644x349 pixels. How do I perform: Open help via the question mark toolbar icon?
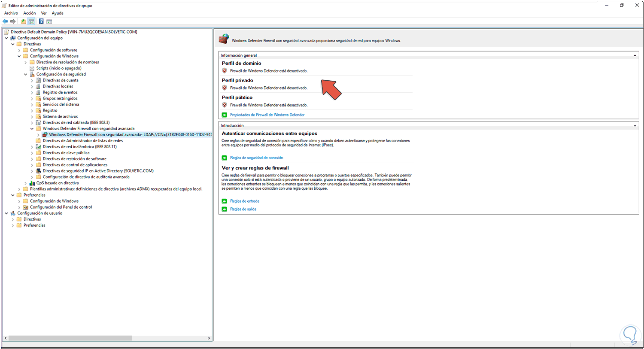coord(41,21)
